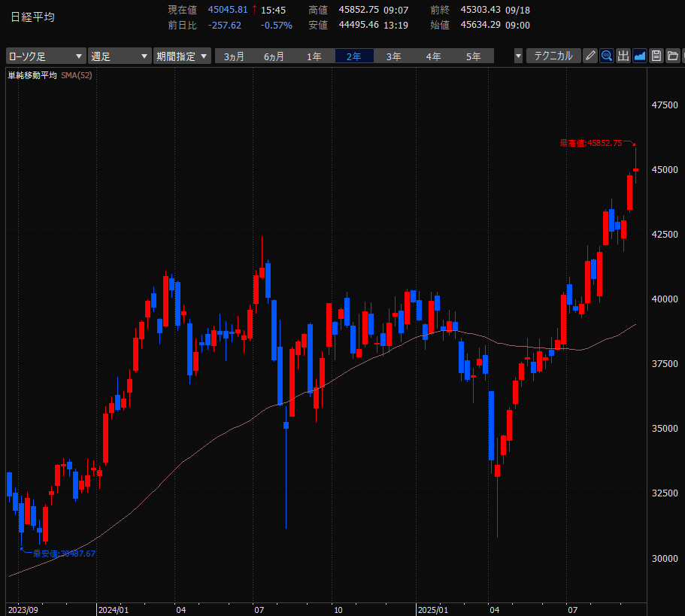The image size is (685, 616).
Task: Select the 6ヵ月 period tab
Action: [274, 56]
